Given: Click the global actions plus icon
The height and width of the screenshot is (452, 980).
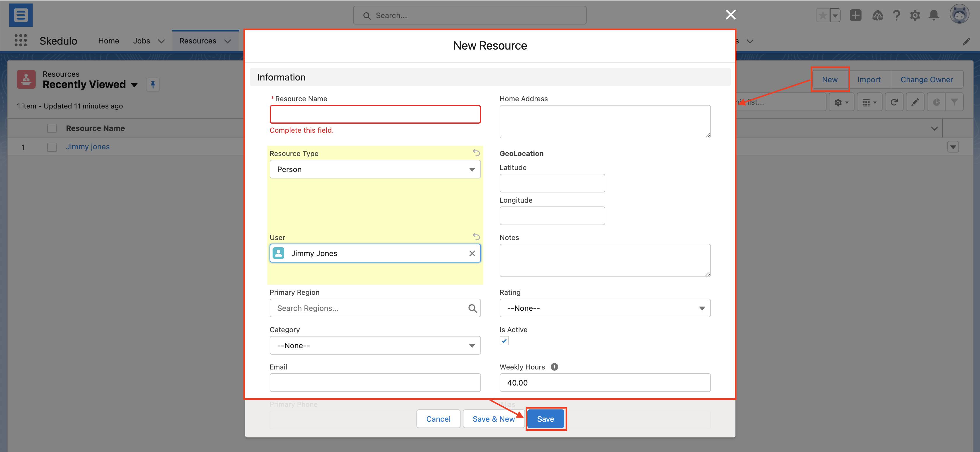Looking at the screenshot, I should [856, 15].
